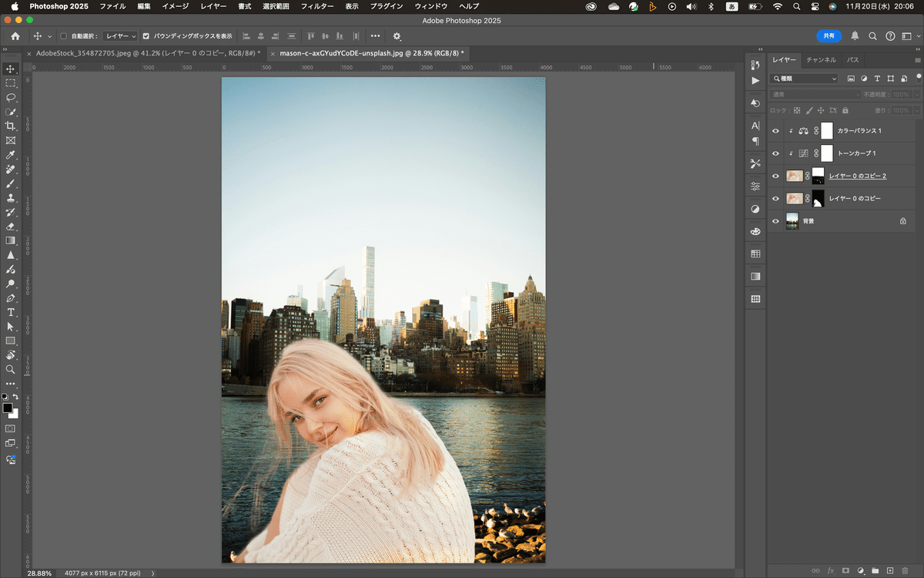Open the レイヤー auto-select target dropdown

point(121,36)
